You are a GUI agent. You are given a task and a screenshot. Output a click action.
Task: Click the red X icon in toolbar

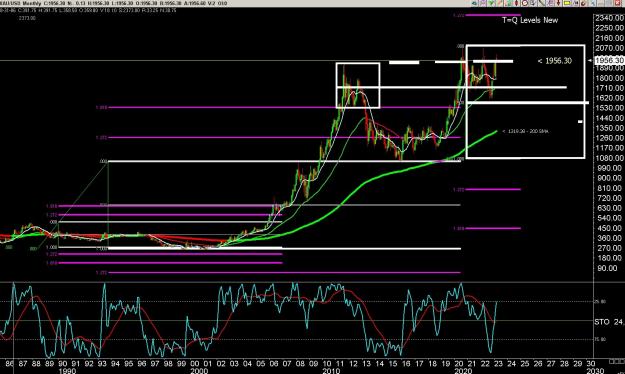coord(617,3)
